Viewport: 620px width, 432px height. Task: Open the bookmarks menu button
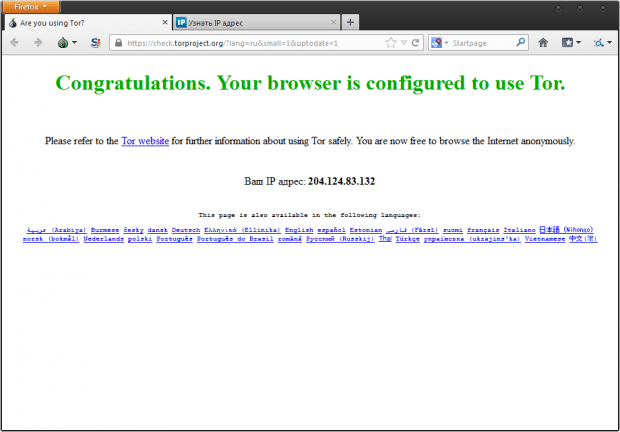click(571, 43)
